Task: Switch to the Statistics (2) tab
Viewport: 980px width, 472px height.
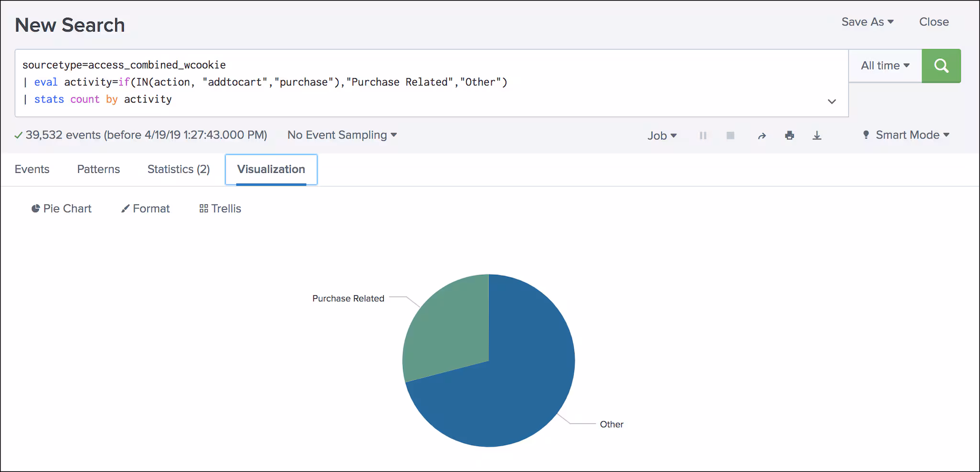Action: coord(178,169)
